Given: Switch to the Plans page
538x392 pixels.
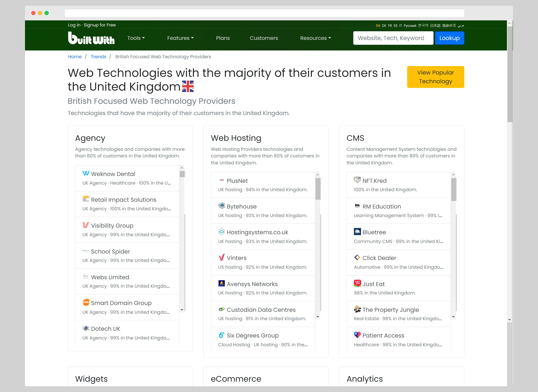Looking at the screenshot, I should pos(223,38).
